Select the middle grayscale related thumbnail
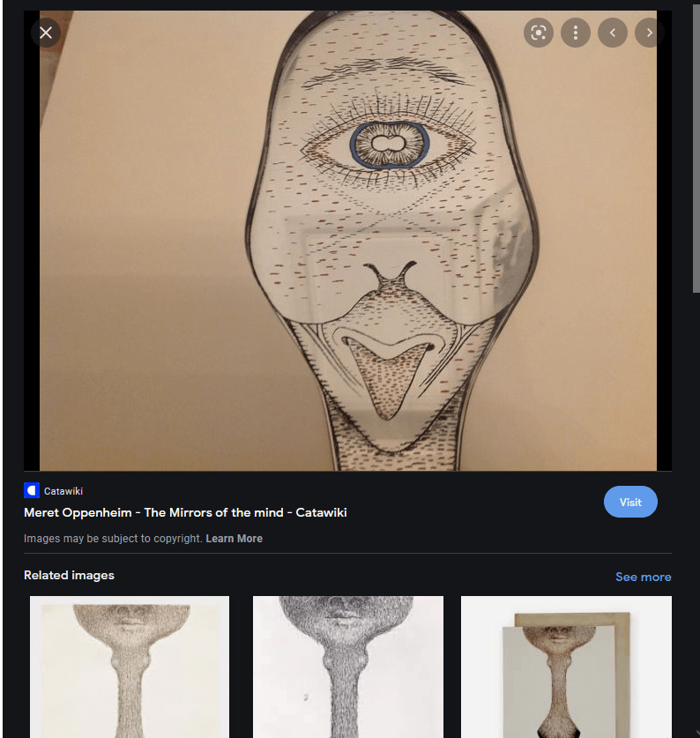This screenshot has height=738, width=700. (x=348, y=667)
